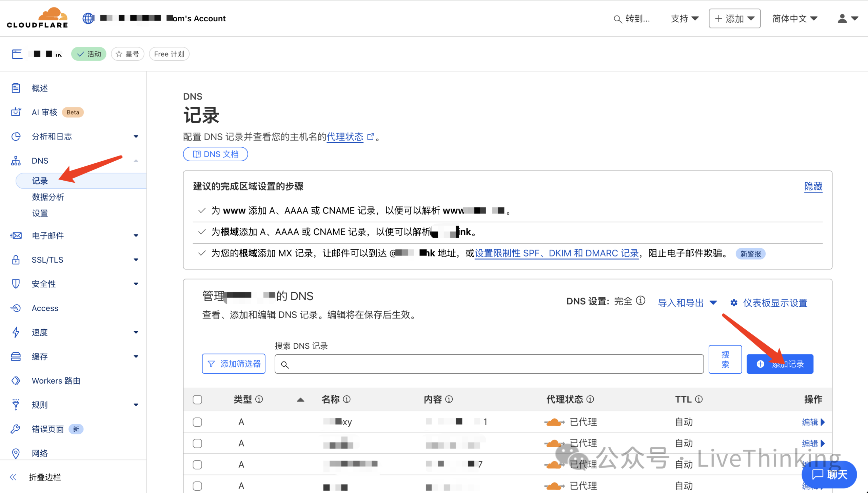This screenshot has width=868, height=493.
Task: Switch to 数据分析 under DNS
Action: point(48,197)
